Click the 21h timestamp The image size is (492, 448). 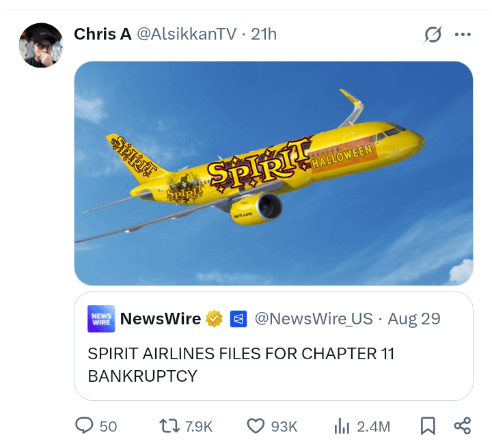click(264, 34)
